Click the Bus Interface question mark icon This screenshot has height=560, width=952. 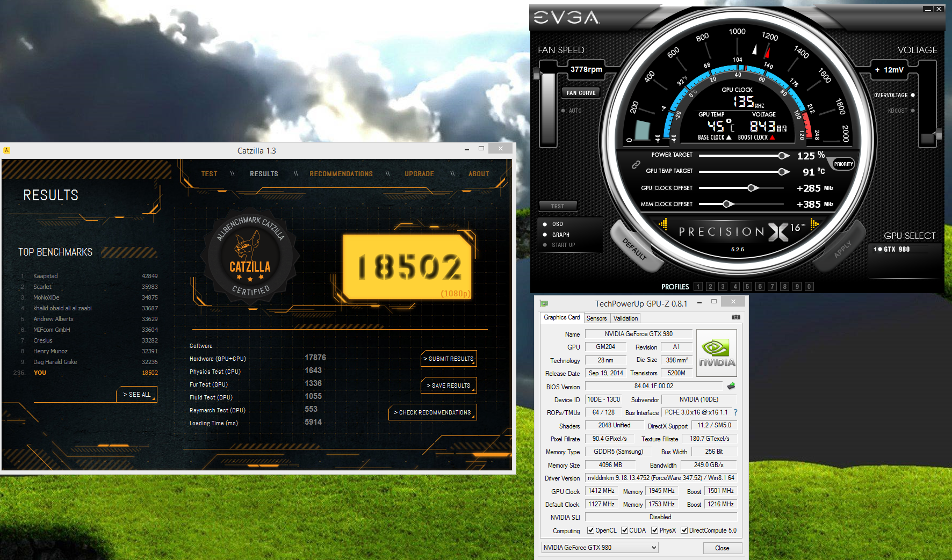click(735, 412)
